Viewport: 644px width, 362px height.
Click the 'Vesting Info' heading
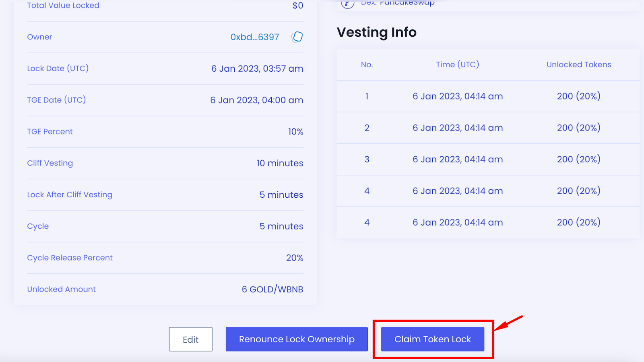(377, 32)
